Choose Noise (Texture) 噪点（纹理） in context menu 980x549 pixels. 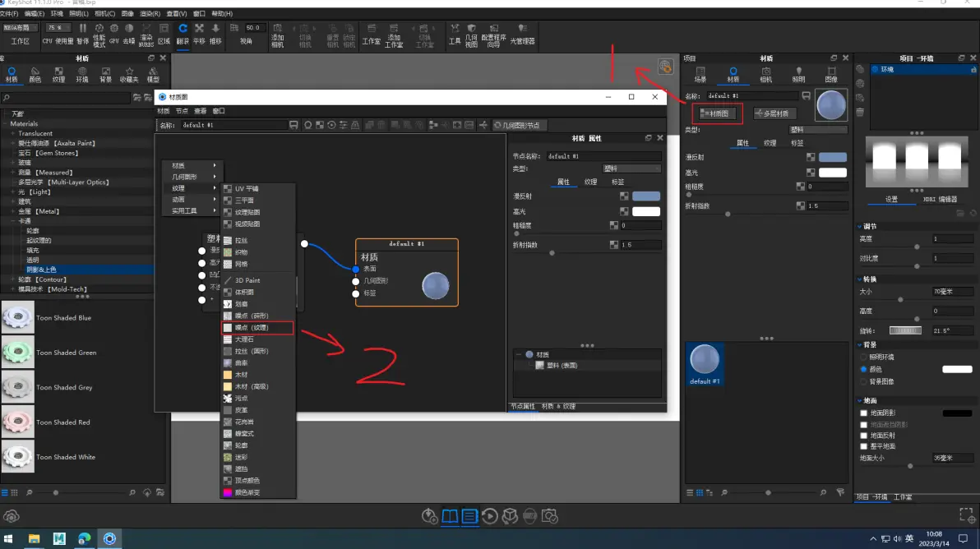pyautogui.click(x=257, y=327)
